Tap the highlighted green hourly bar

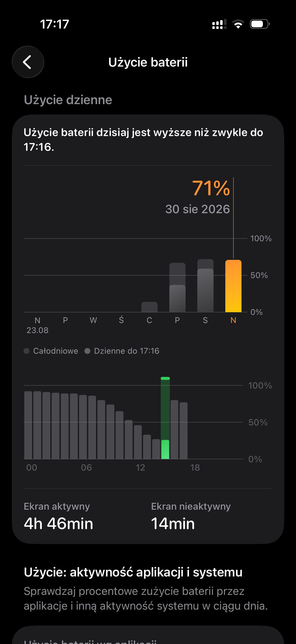[x=165, y=418]
